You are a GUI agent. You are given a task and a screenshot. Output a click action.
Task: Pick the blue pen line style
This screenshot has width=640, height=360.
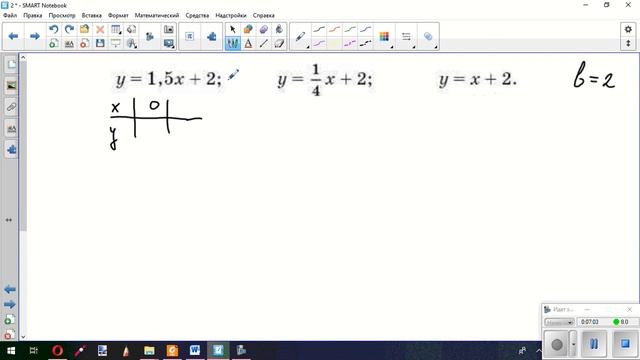365,29
